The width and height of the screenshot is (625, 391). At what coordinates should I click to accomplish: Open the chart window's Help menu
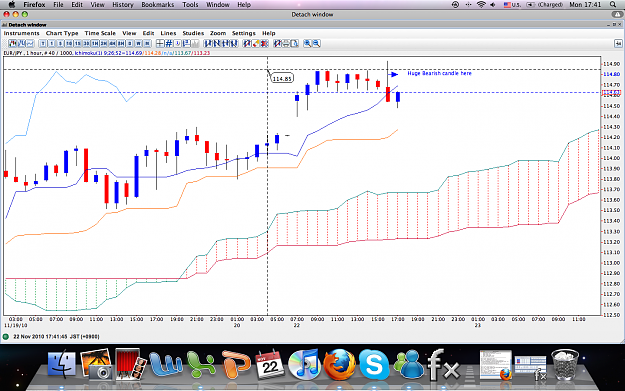pyautogui.click(x=268, y=33)
